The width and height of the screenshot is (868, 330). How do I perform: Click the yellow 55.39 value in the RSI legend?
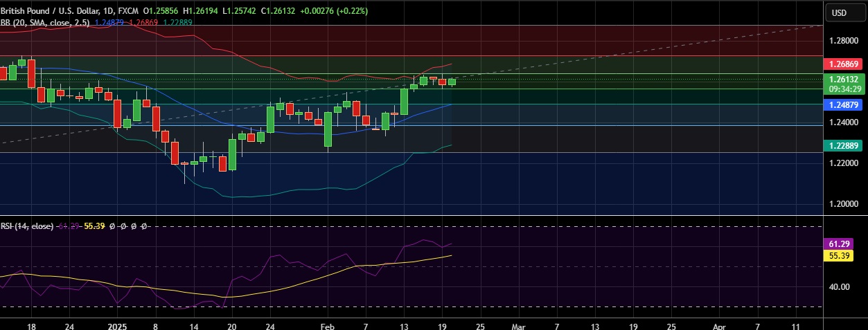pos(94,226)
